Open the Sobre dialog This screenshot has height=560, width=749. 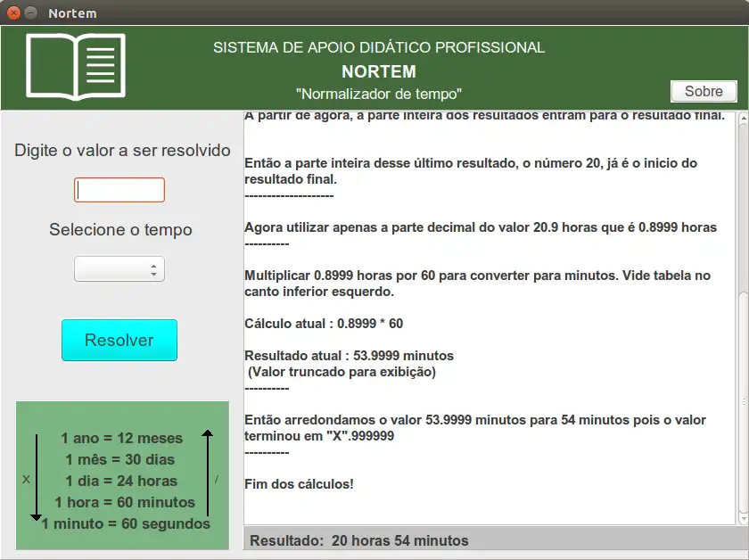click(x=704, y=91)
